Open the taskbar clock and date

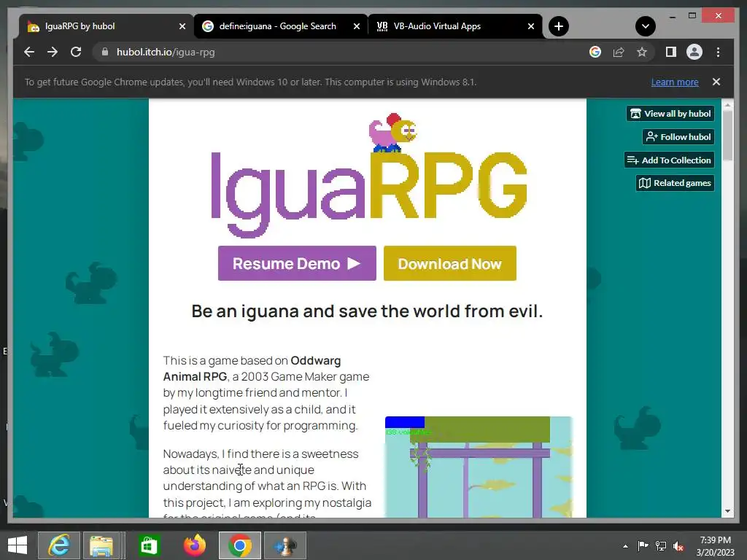click(715, 546)
